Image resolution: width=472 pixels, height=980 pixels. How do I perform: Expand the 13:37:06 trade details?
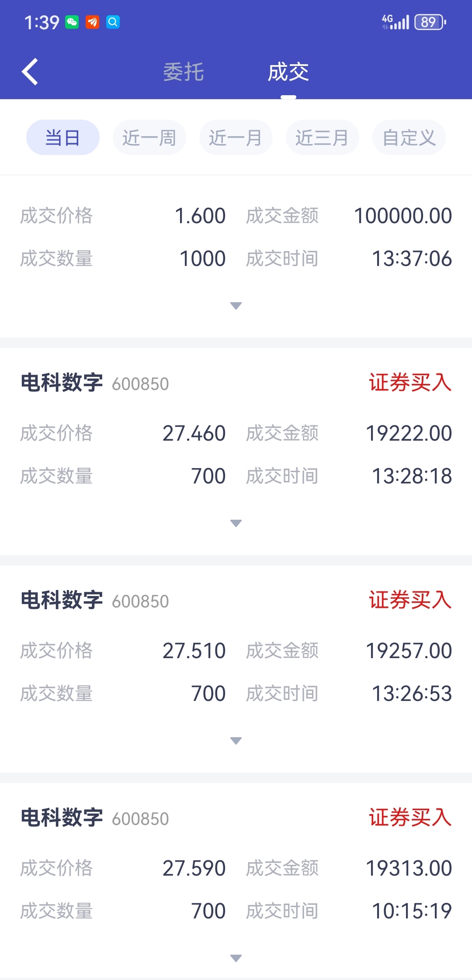(236, 306)
